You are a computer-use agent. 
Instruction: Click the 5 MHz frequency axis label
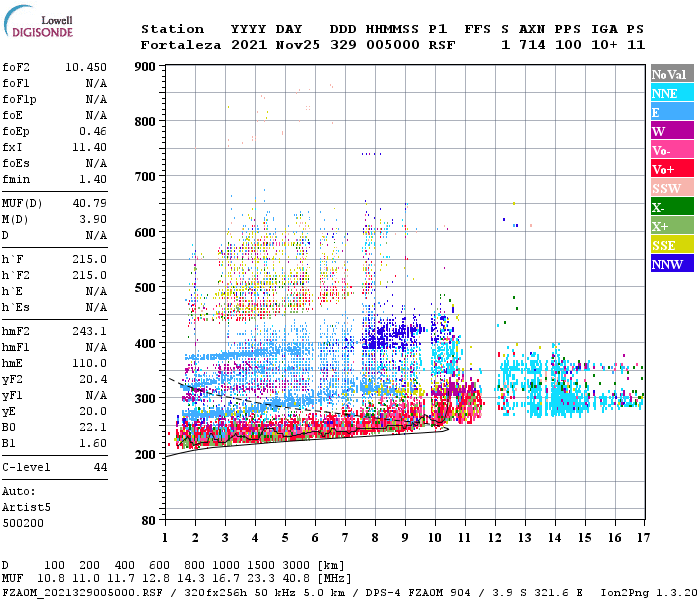(285, 538)
